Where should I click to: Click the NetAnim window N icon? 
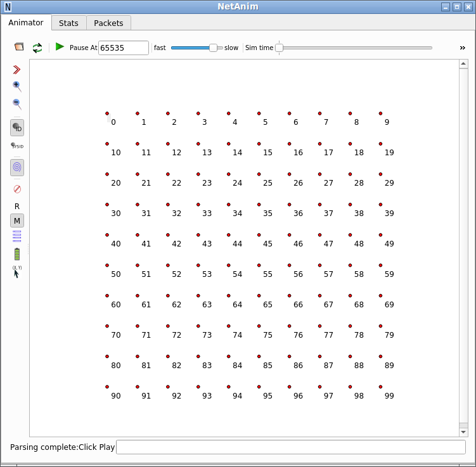coord(8,7)
